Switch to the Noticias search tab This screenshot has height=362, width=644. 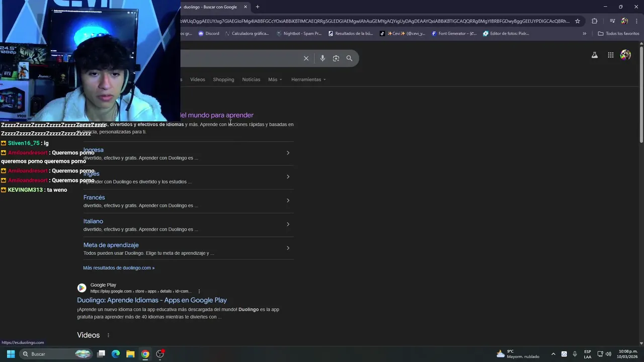point(251,79)
